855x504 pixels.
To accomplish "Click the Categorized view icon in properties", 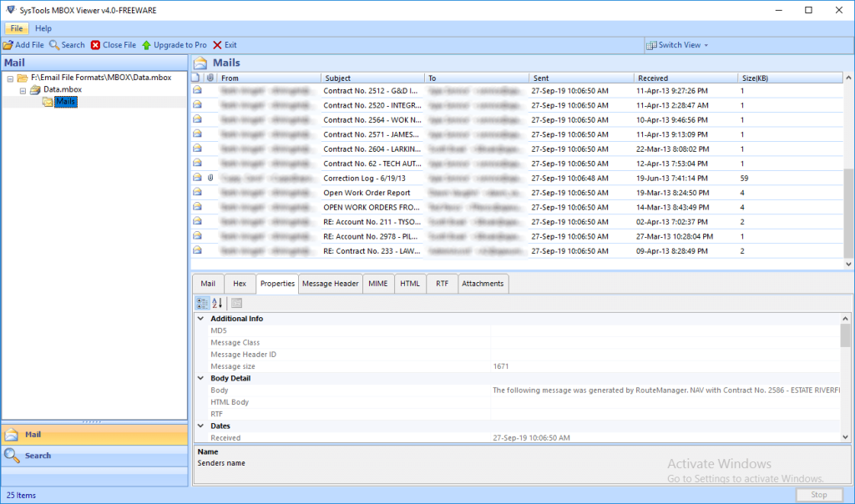I will point(202,304).
